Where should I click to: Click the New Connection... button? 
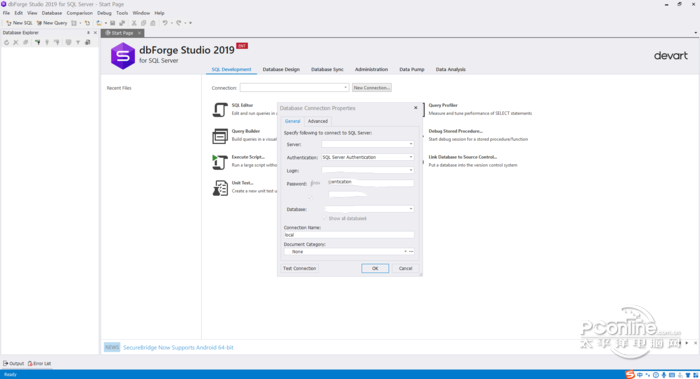click(371, 88)
